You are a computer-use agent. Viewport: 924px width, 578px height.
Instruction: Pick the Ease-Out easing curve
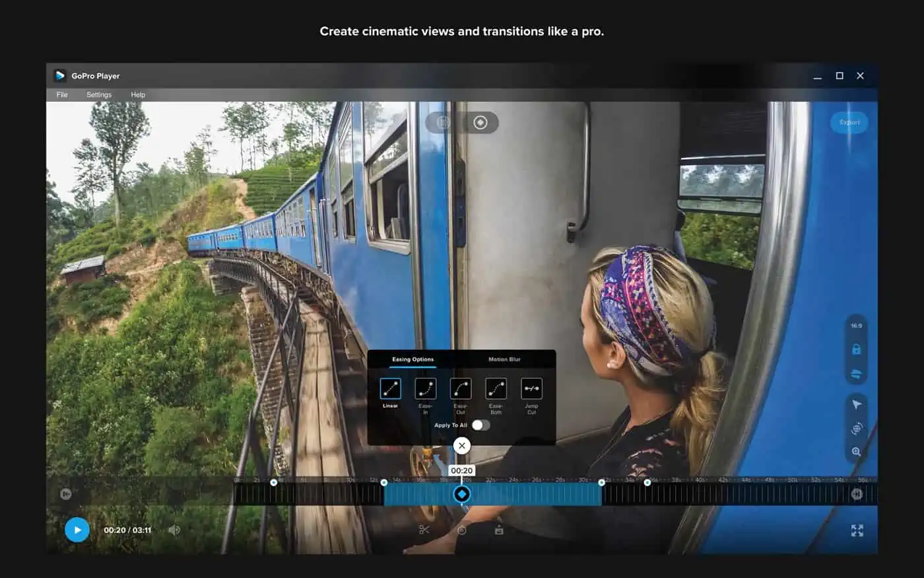(461, 388)
